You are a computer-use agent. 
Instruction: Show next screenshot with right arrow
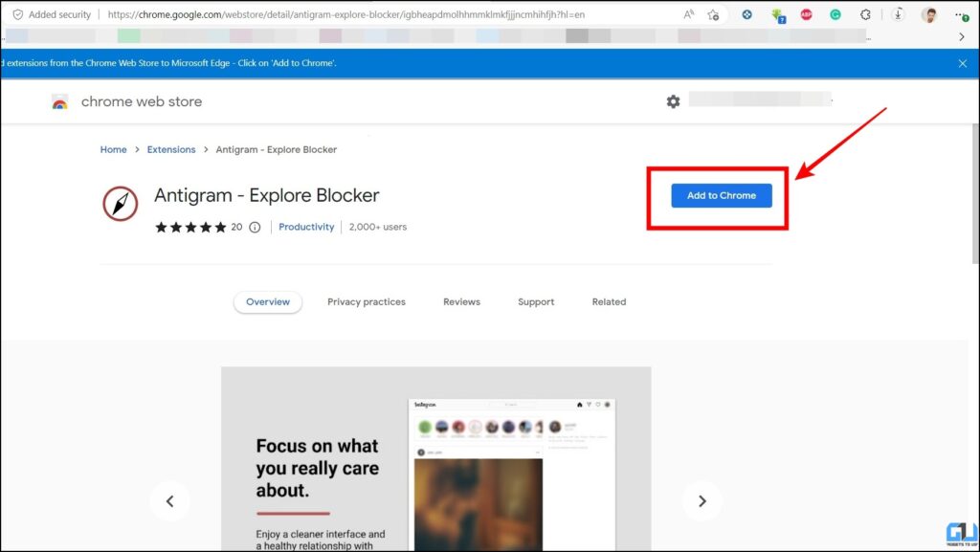[702, 500]
